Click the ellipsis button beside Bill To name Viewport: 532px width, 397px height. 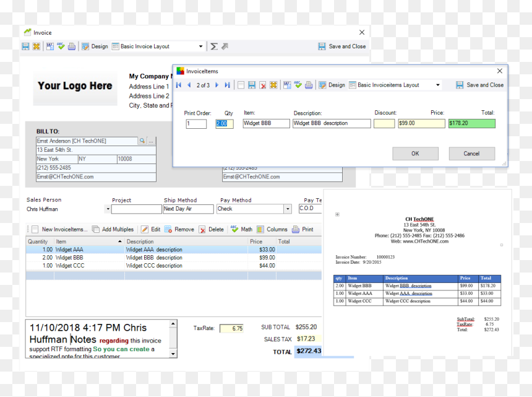click(152, 141)
